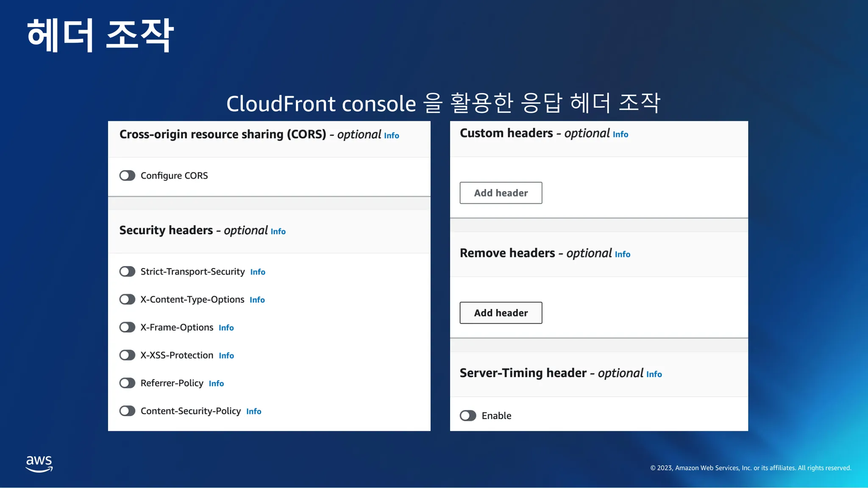This screenshot has width=868, height=488.
Task: Open Info link beside Referrer-Policy
Action: coord(216,383)
